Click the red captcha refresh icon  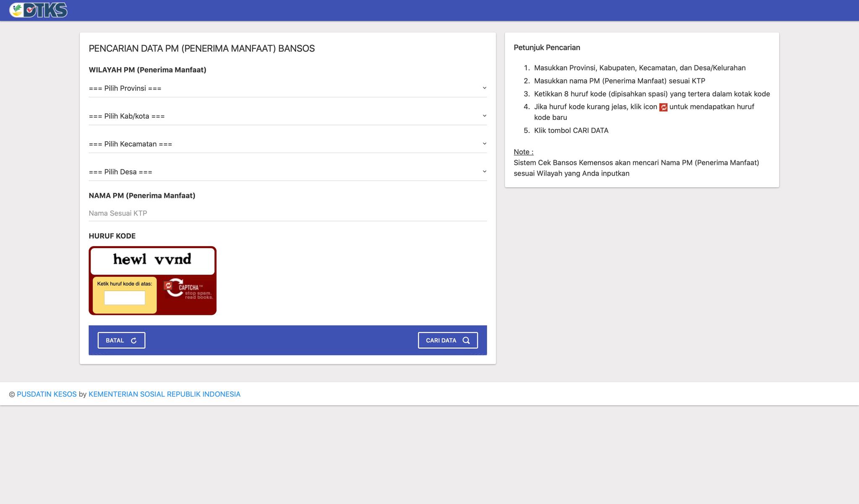tap(168, 286)
